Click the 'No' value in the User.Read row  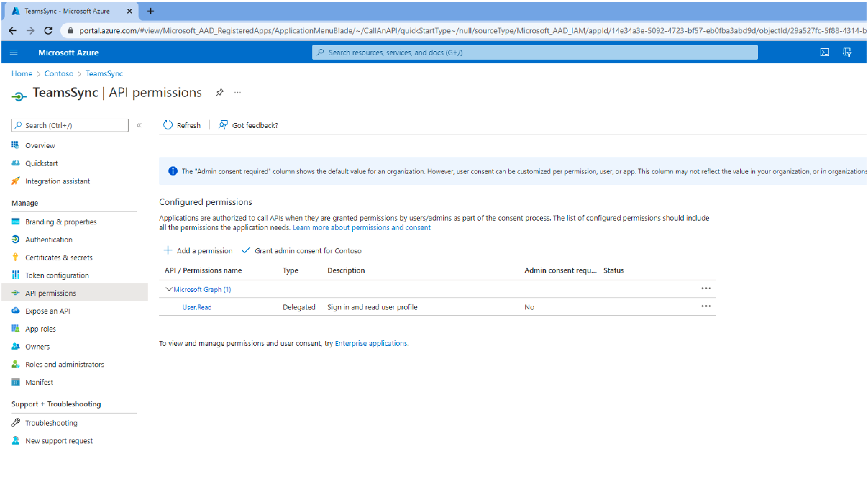point(529,307)
